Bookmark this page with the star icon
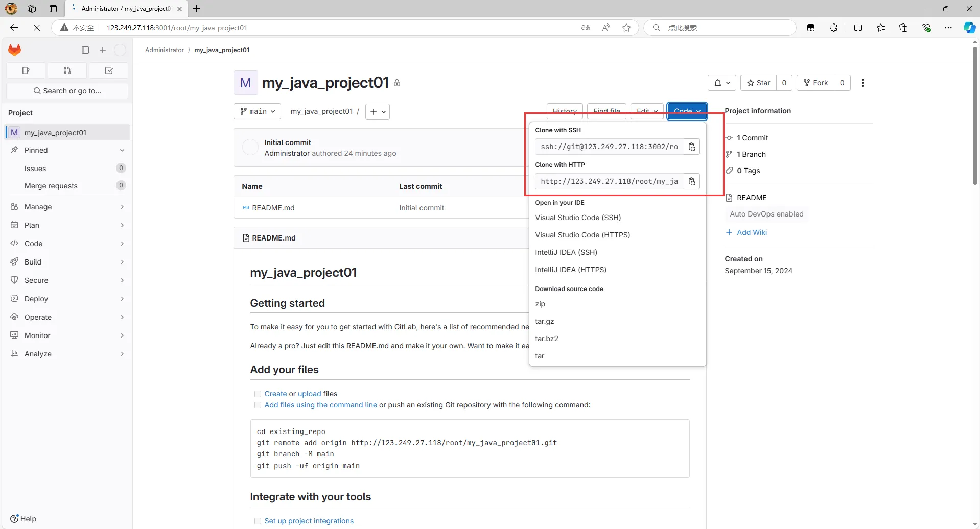Screen dimensions: 980x529 pyautogui.click(x=626, y=28)
